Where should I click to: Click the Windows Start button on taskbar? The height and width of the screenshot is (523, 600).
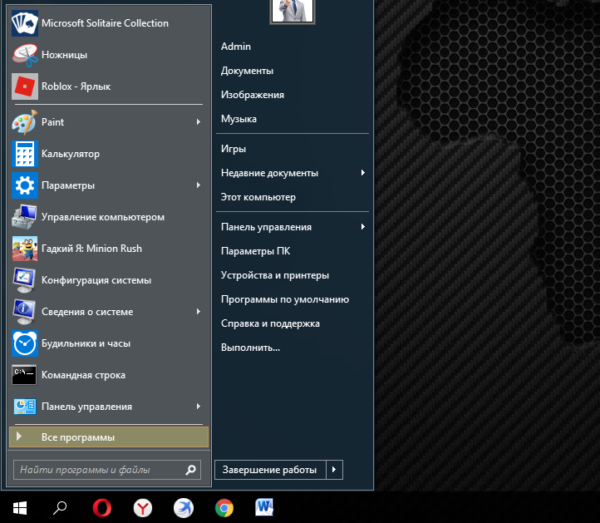pos(20,508)
